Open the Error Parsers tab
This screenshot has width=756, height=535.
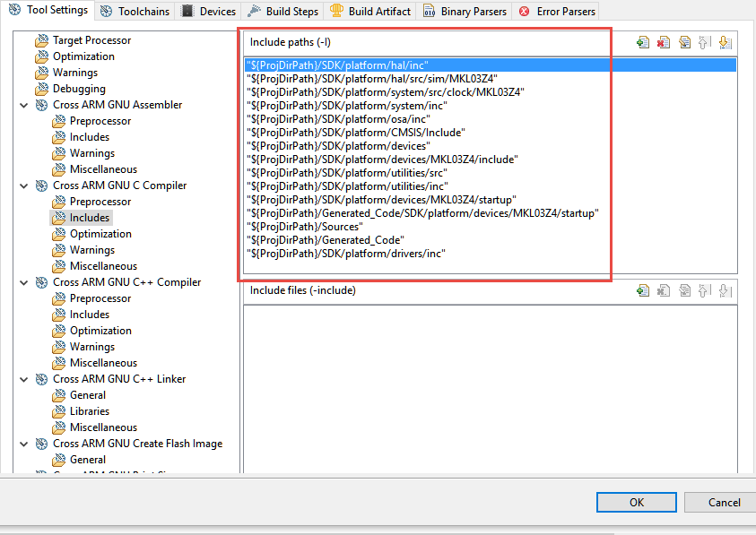click(x=557, y=11)
